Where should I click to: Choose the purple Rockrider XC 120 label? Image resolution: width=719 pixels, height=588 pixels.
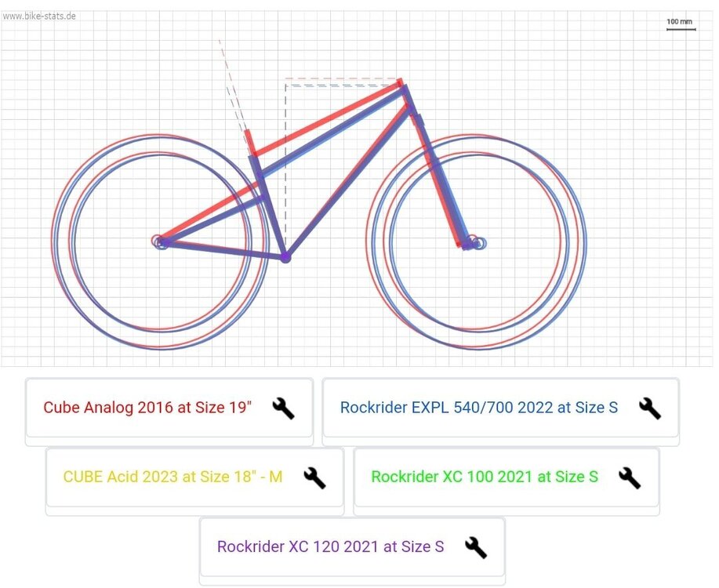pyautogui.click(x=330, y=546)
